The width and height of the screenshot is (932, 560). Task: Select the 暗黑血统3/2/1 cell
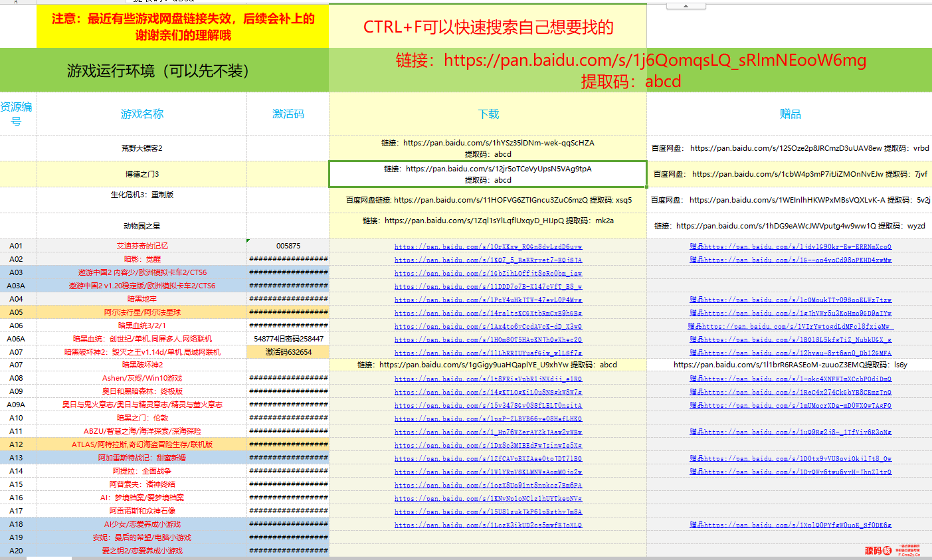[141, 326]
